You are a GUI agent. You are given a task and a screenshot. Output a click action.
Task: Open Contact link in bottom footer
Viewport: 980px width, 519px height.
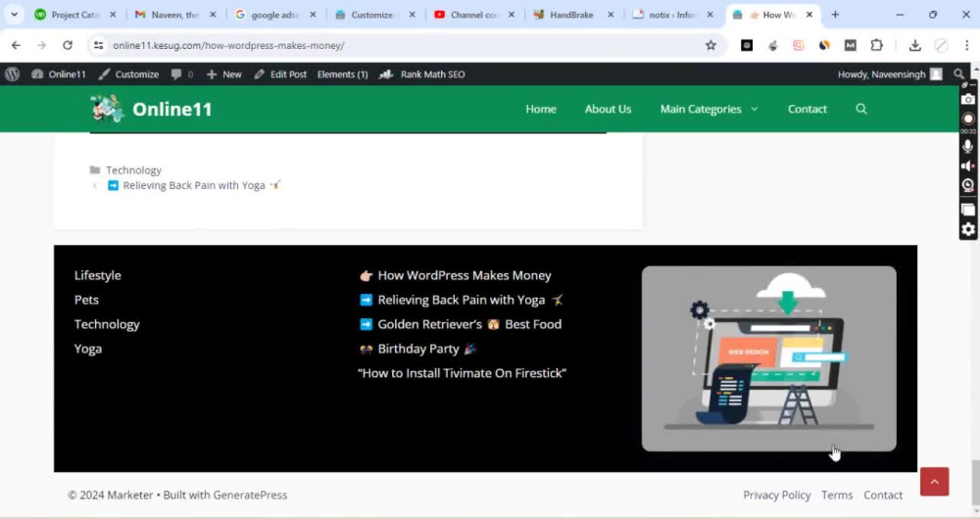point(883,495)
